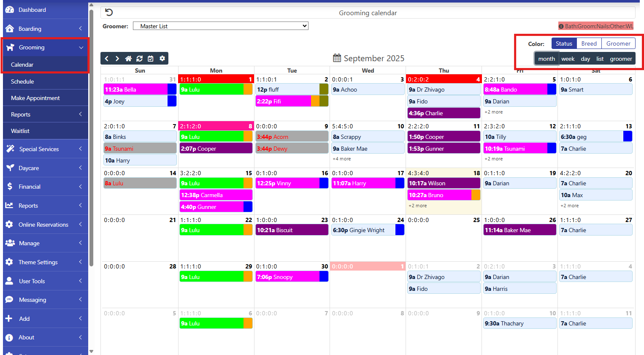Expand the Boarding sidebar section
The height and width of the screenshot is (355, 644).
click(45, 29)
